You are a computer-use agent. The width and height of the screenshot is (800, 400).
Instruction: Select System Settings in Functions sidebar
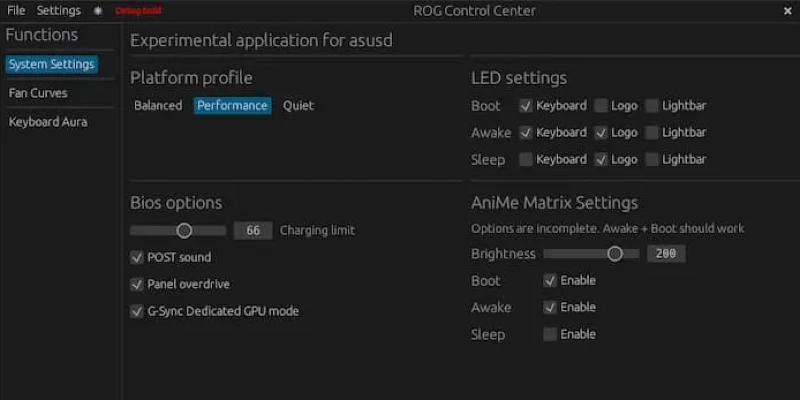pyautogui.click(x=52, y=65)
